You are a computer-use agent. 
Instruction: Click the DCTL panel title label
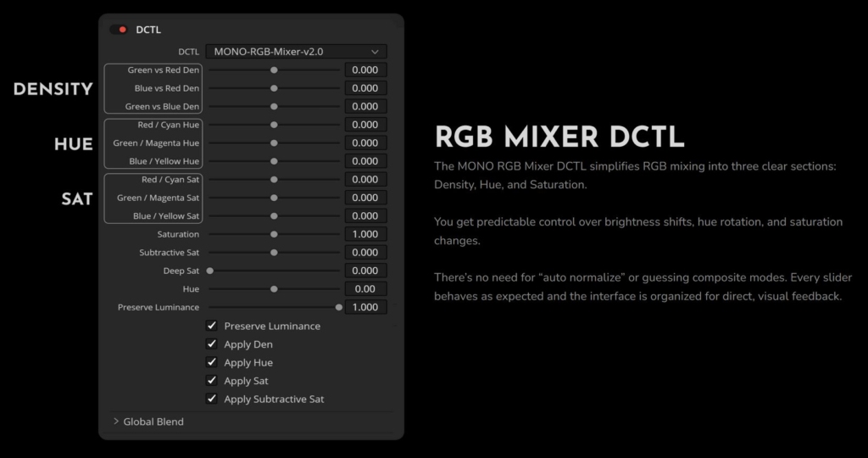(148, 30)
